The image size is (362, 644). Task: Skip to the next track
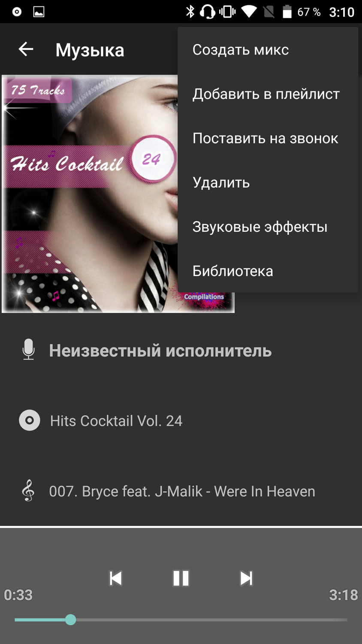[246, 578]
